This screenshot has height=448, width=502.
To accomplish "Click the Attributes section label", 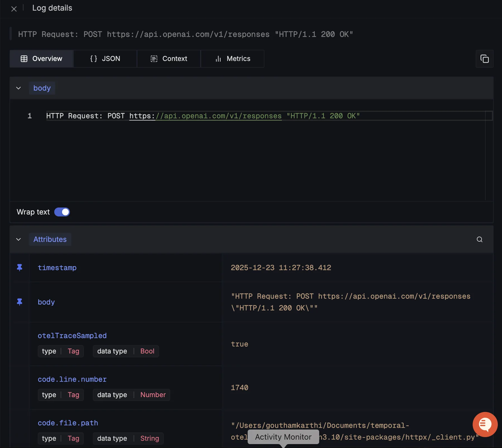I will [50, 239].
